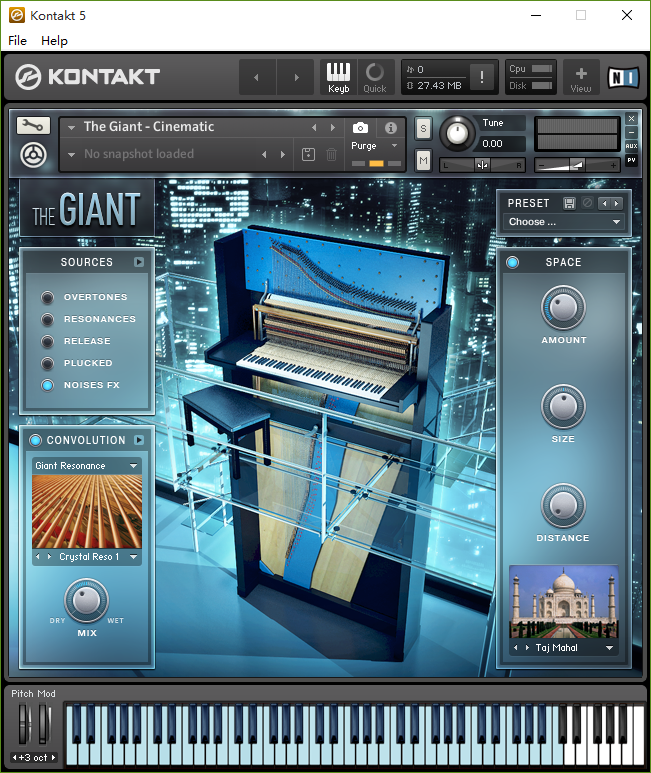The height and width of the screenshot is (773, 651).
Task: Select next preset arrow in PRESET panel
Action: (617, 203)
